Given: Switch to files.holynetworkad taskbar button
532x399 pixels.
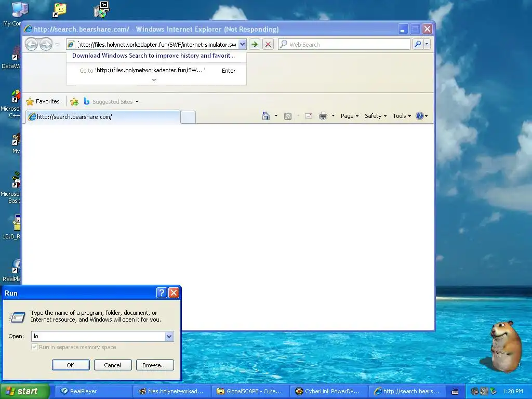Looking at the screenshot, I should (x=171, y=391).
